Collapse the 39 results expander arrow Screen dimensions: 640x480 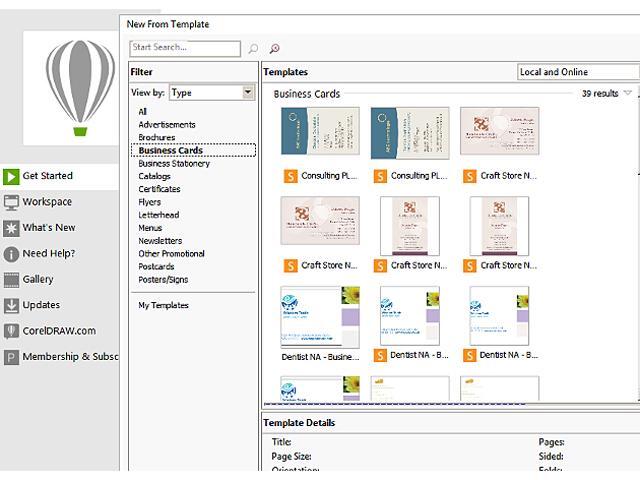[x=628, y=94]
